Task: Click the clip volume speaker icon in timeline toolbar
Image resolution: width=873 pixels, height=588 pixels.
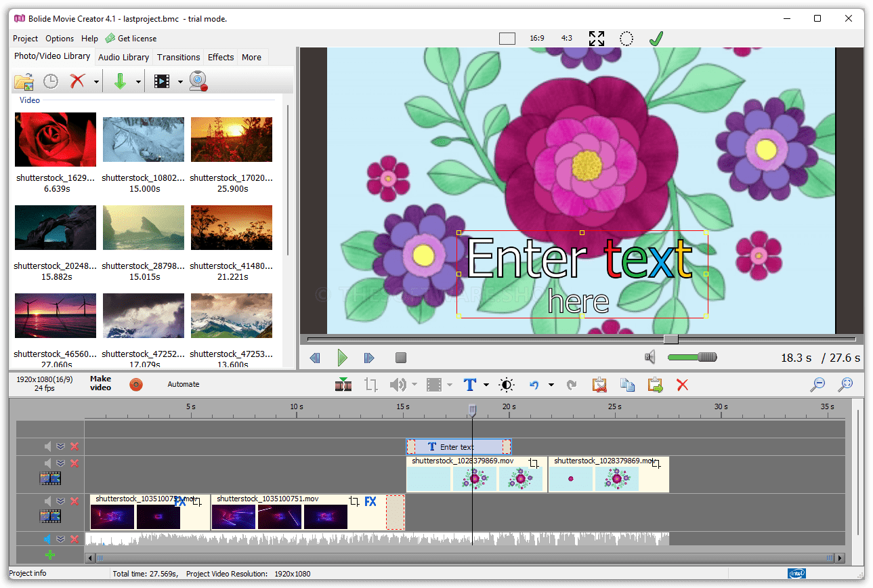Action: point(398,385)
